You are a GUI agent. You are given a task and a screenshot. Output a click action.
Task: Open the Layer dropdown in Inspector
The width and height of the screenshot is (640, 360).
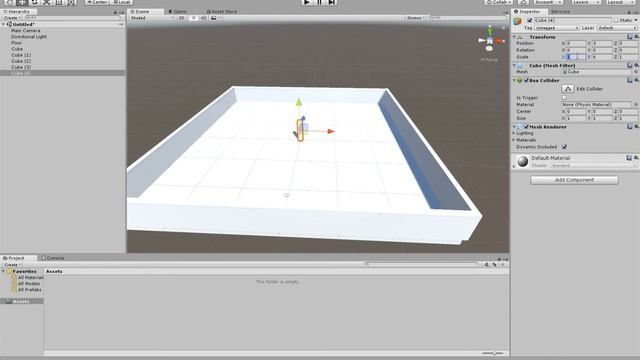(x=617, y=28)
